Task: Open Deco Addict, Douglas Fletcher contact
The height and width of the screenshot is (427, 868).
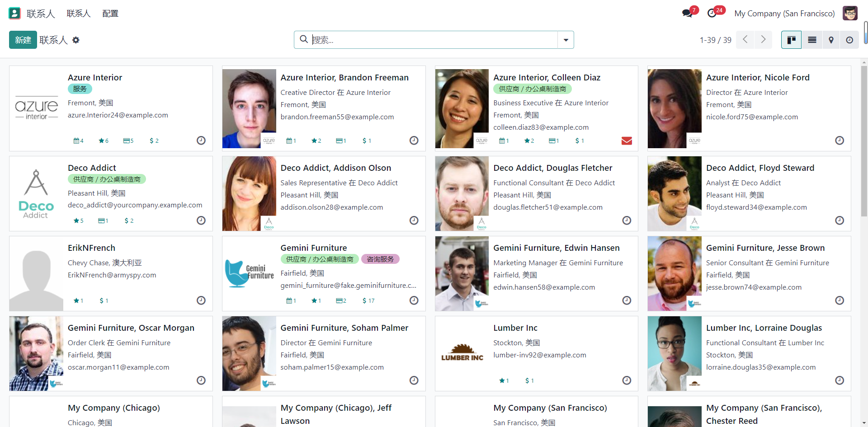Action: click(553, 168)
